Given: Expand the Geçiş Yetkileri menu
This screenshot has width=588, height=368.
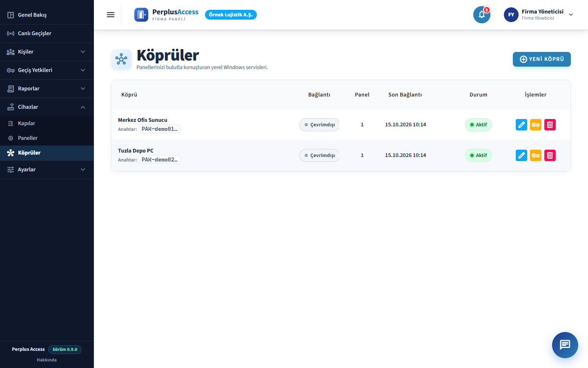Looking at the screenshot, I should tap(47, 70).
